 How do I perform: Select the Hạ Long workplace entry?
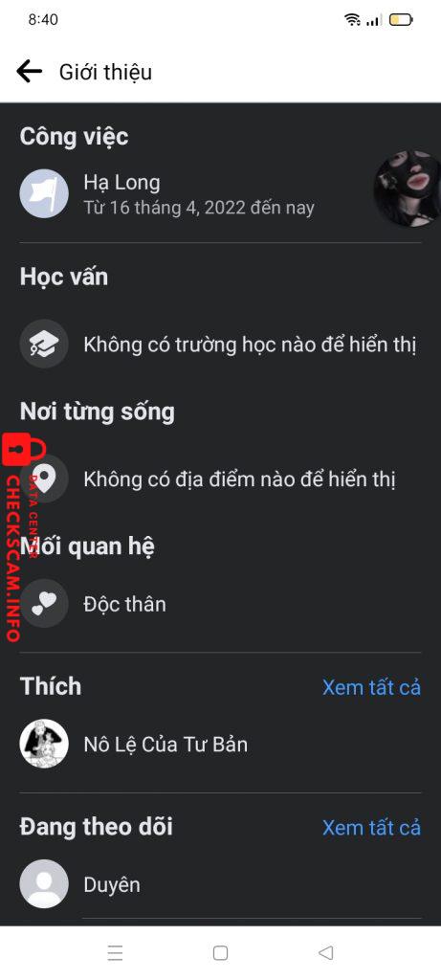coord(199,193)
